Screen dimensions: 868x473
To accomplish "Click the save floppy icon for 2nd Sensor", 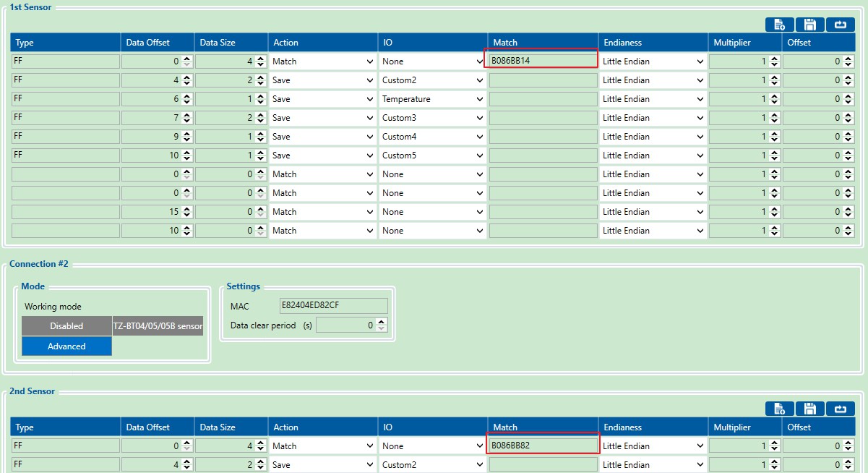I will point(810,409).
